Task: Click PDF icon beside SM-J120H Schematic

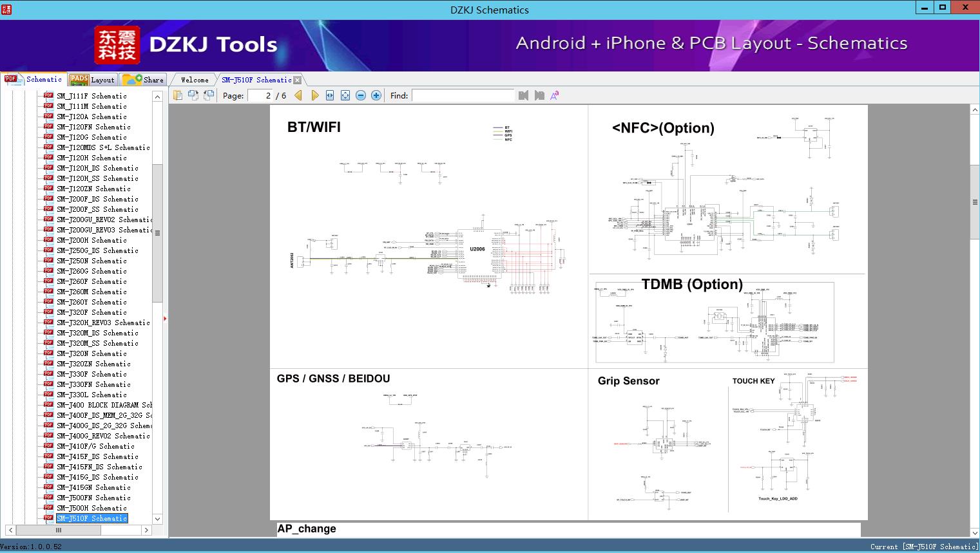Action: point(48,157)
